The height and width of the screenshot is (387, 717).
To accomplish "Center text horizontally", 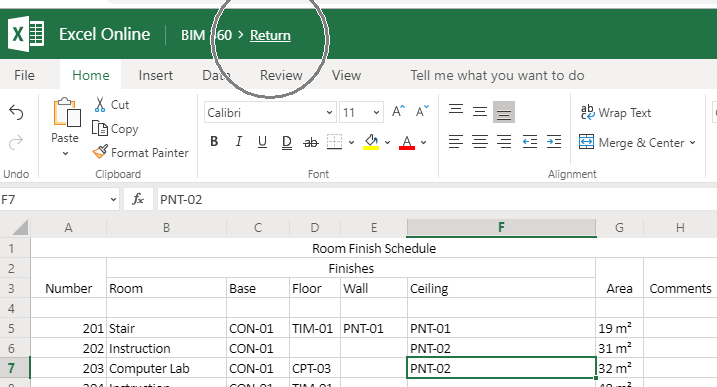I will click(480, 142).
